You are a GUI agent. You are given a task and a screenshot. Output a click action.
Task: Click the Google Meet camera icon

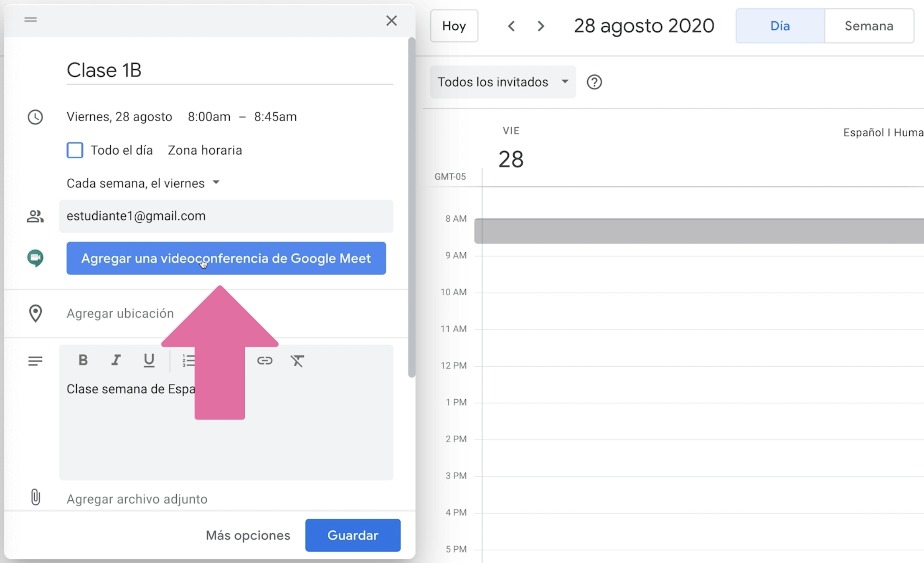click(x=36, y=258)
